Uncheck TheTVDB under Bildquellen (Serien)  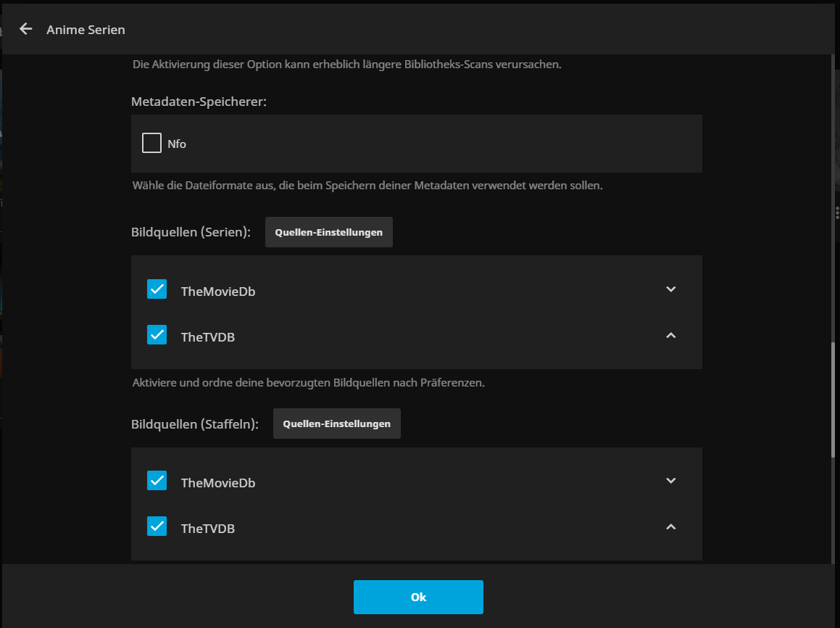[x=157, y=335]
